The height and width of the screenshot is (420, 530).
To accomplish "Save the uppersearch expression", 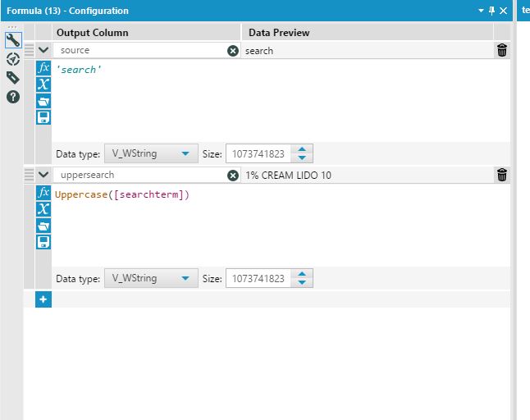I will pos(44,242).
